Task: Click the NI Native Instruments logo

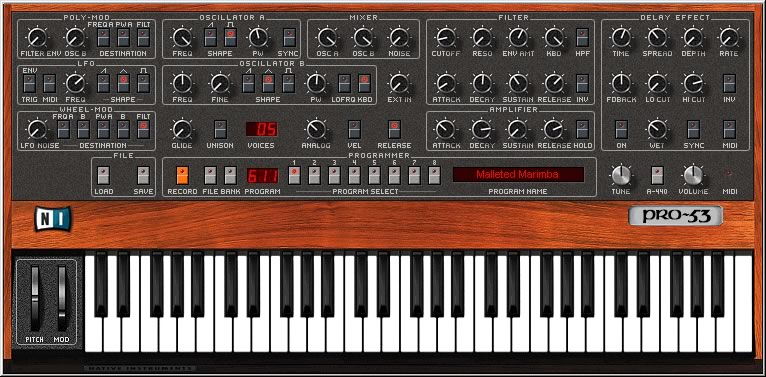Action: click(x=52, y=218)
